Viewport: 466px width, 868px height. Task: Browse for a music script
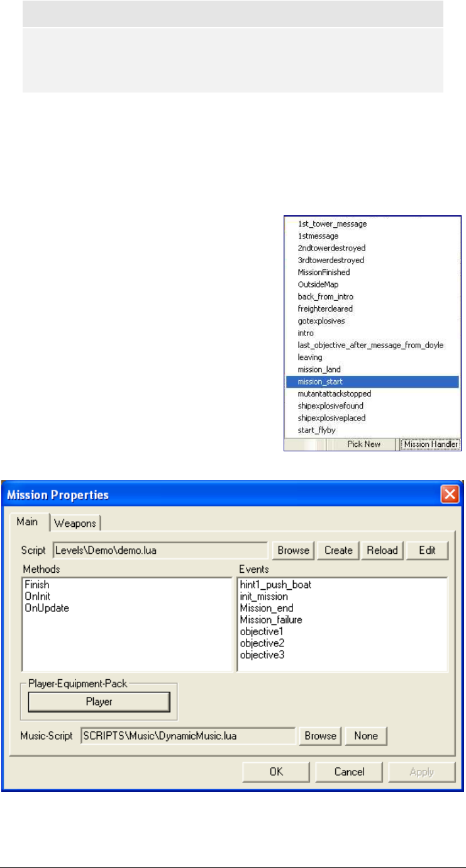point(321,736)
